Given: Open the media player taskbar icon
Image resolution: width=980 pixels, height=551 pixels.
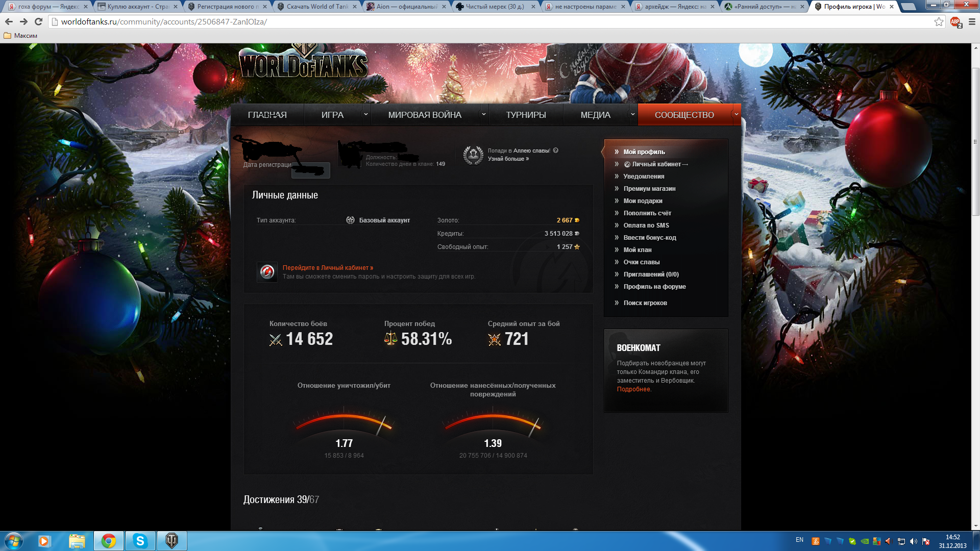Looking at the screenshot, I should (44, 541).
